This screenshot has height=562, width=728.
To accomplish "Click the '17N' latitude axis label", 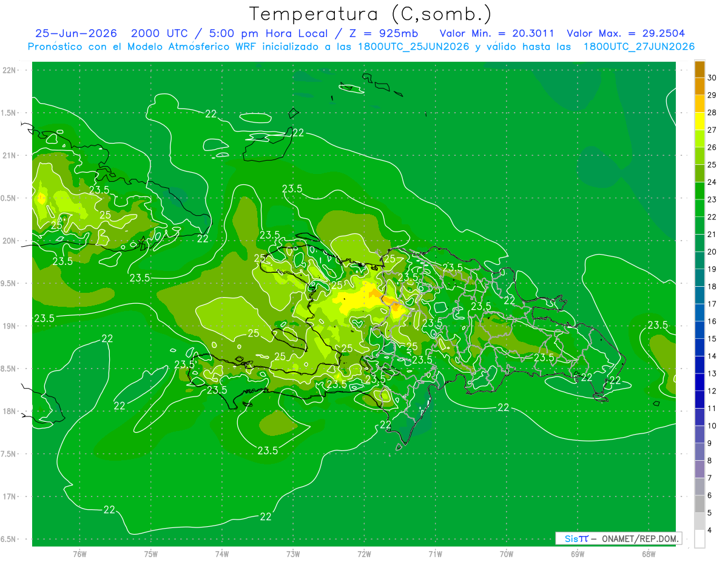I will click(x=10, y=497).
